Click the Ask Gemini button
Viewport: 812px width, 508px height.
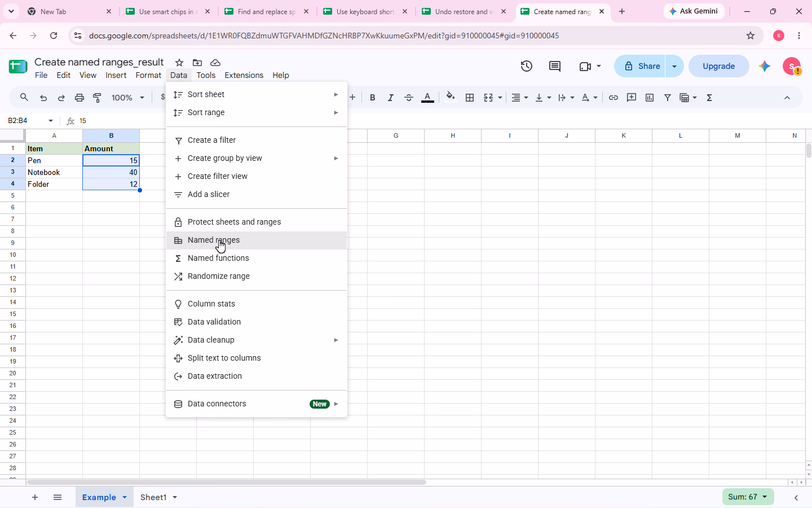click(x=694, y=11)
